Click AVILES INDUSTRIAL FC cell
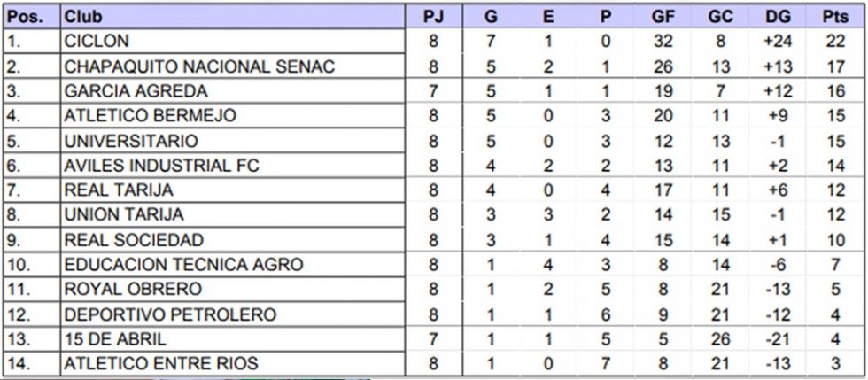 pos(233,165)
